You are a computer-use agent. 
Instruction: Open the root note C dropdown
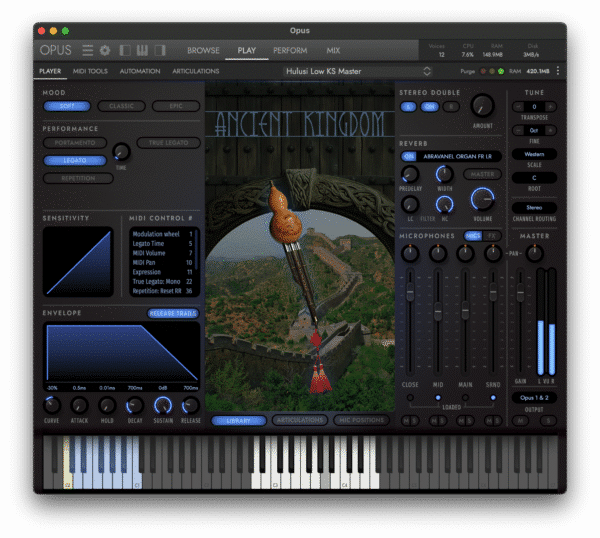[x=534, y=178]
